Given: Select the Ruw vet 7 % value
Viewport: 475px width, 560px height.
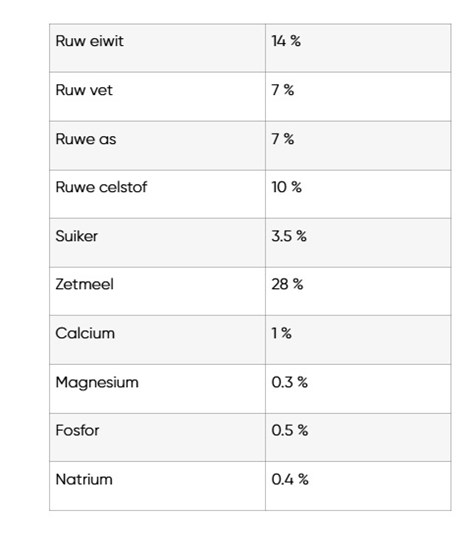Looking at the screenshot, I should [x=282, y=90].
